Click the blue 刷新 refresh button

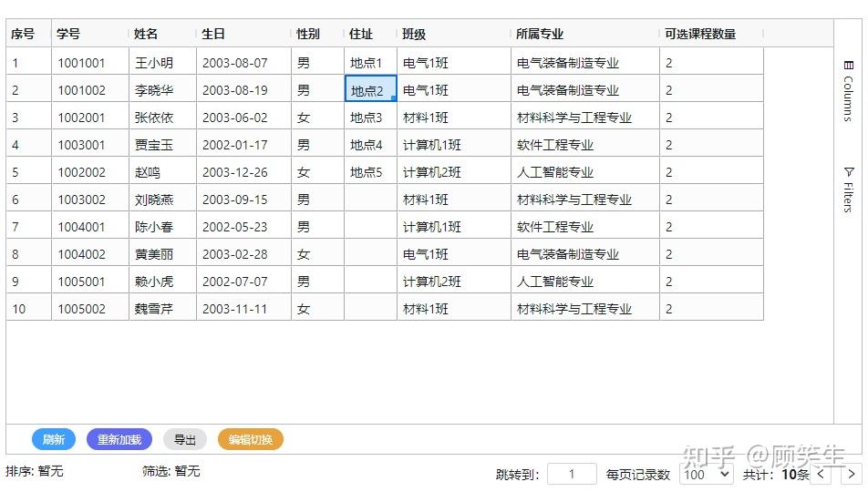coord(54,439)
